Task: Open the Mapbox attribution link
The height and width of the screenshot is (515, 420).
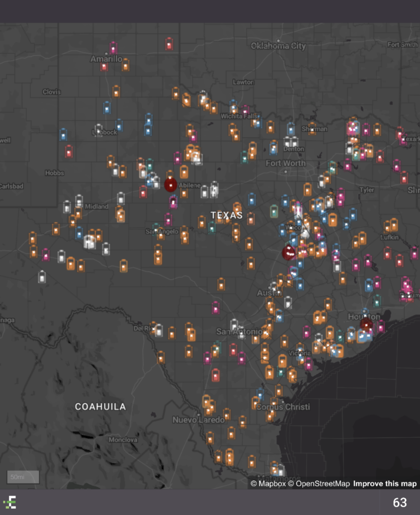Action: coord(268,484)
